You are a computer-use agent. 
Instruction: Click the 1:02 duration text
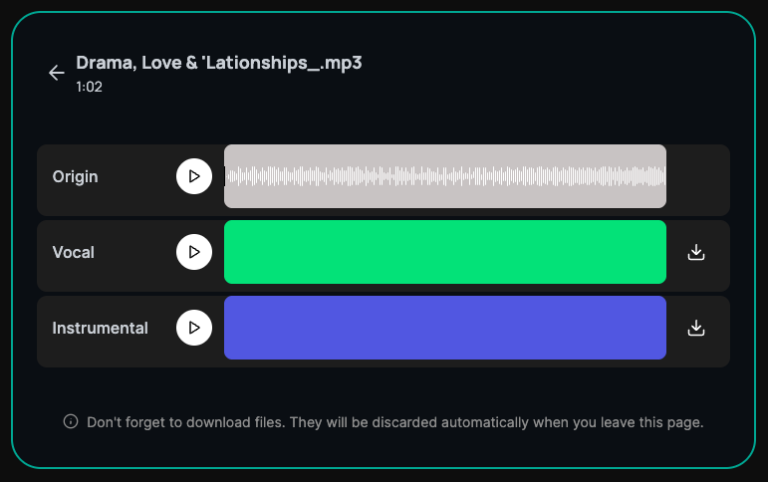(x=89, y=87)
